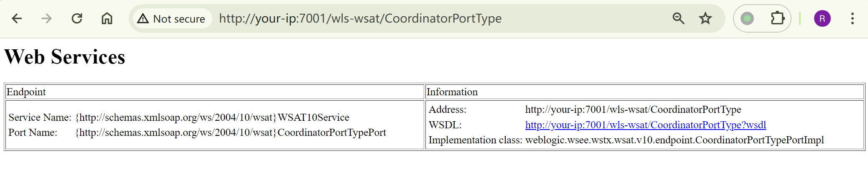Click the green circle extension icon
This screenshot has width=868, height=191.
(747, 18)
